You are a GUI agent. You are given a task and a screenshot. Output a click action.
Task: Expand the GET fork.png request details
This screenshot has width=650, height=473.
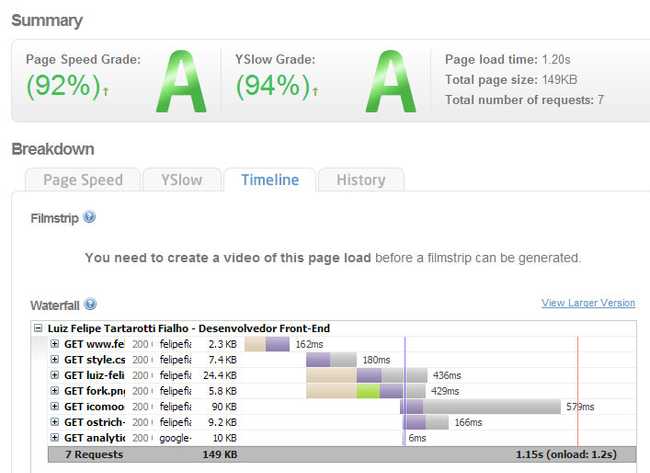(55, 391)
